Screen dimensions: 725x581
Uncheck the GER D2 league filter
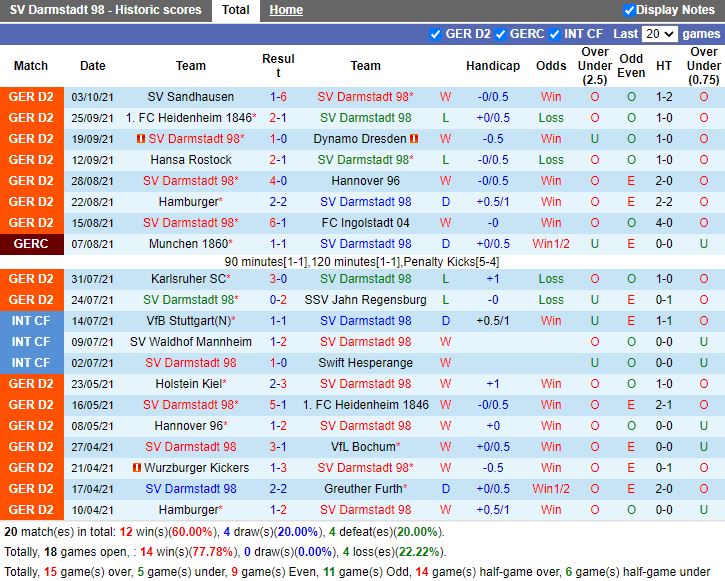pos(435,34)
